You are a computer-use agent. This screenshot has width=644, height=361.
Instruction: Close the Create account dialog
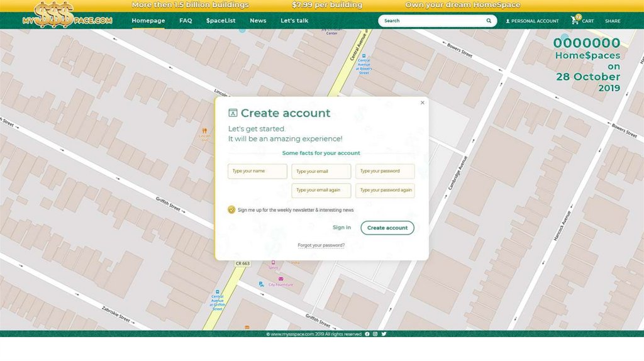(422, 103)
